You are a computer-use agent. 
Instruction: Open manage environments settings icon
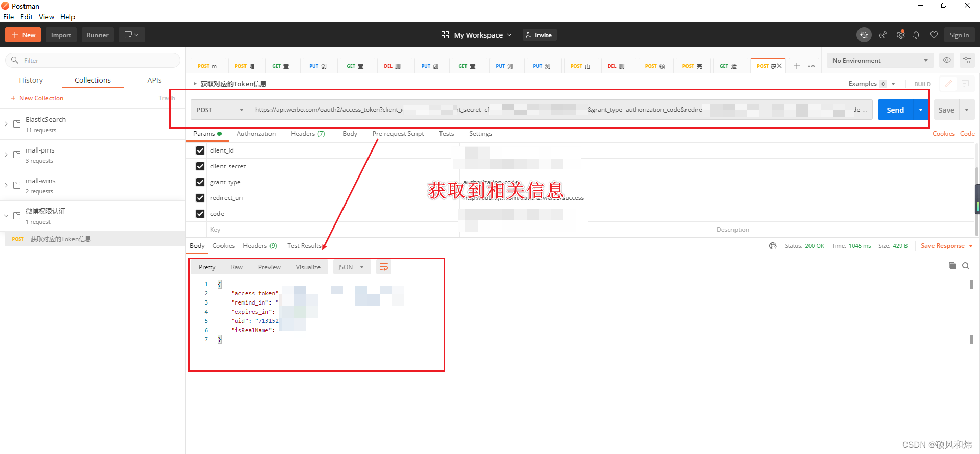(x=967, y=60)
